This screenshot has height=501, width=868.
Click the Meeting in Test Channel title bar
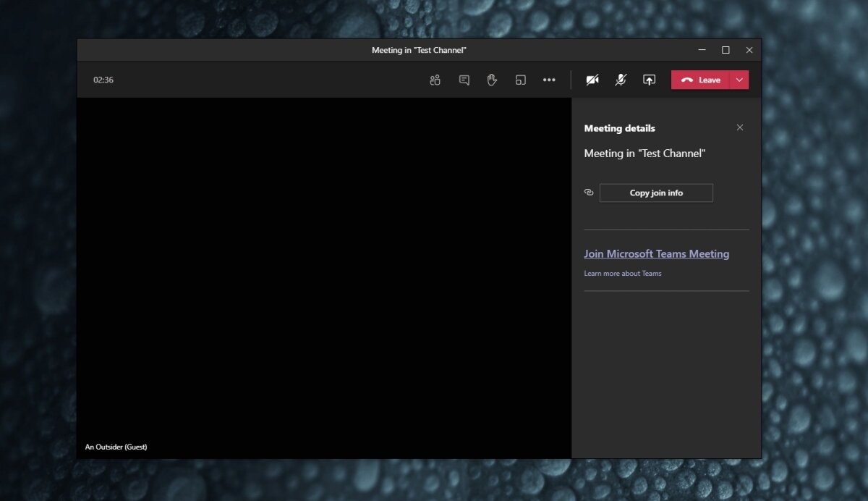pos(418,50)
